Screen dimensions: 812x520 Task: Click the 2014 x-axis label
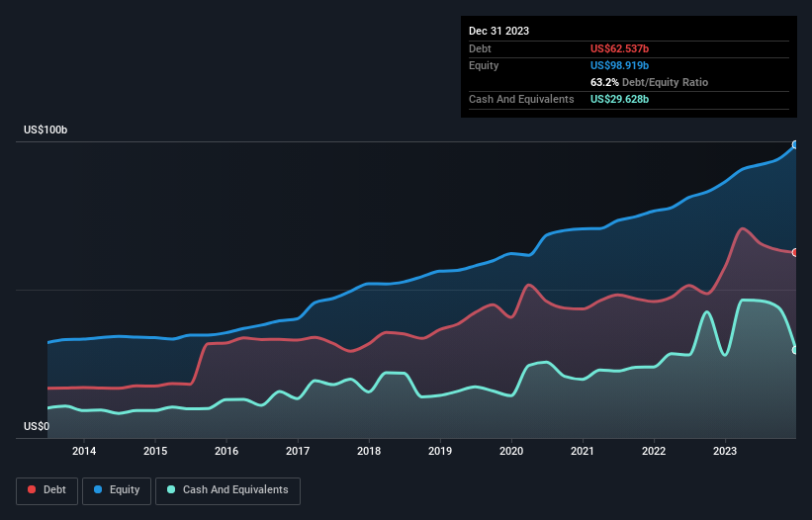point(84,451)
